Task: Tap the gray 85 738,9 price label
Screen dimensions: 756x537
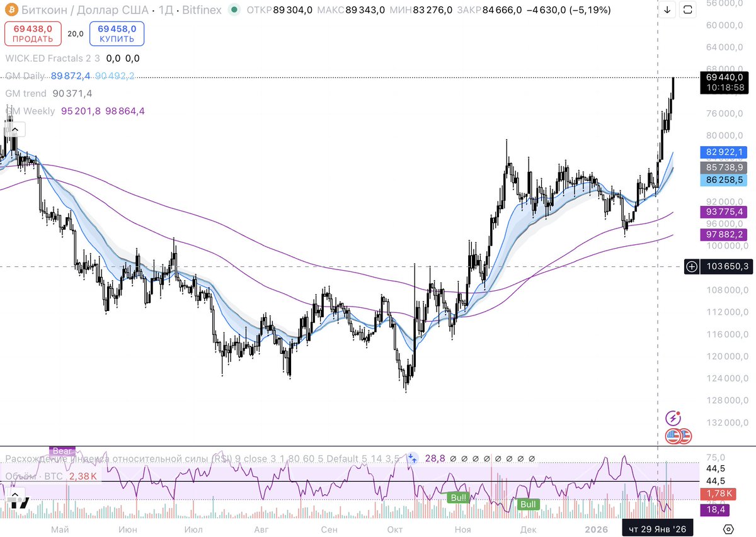Action: 723,168
